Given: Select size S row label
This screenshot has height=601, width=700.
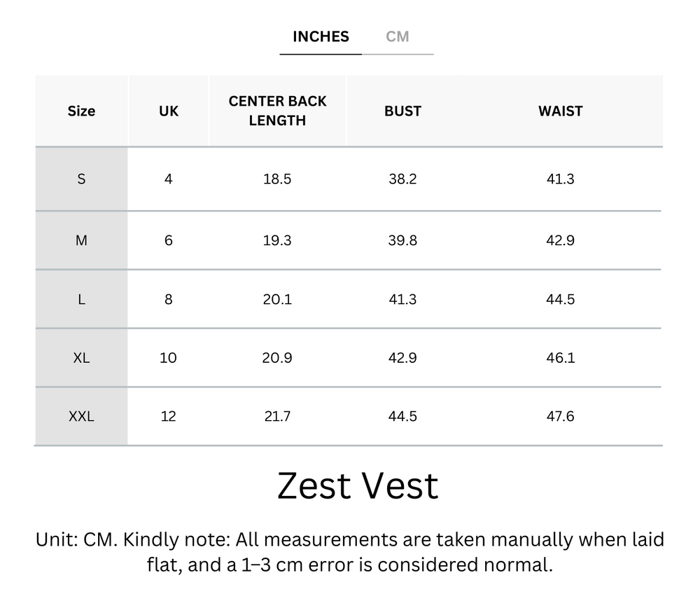Looking at the screenshot, I should coord(81,179).
